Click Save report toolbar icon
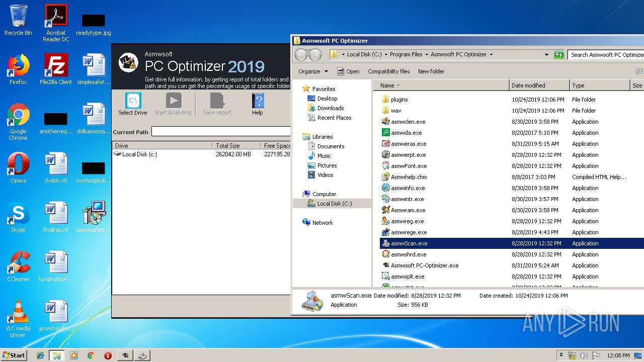This screenshot has width=644, height=362. pos(217,105)
